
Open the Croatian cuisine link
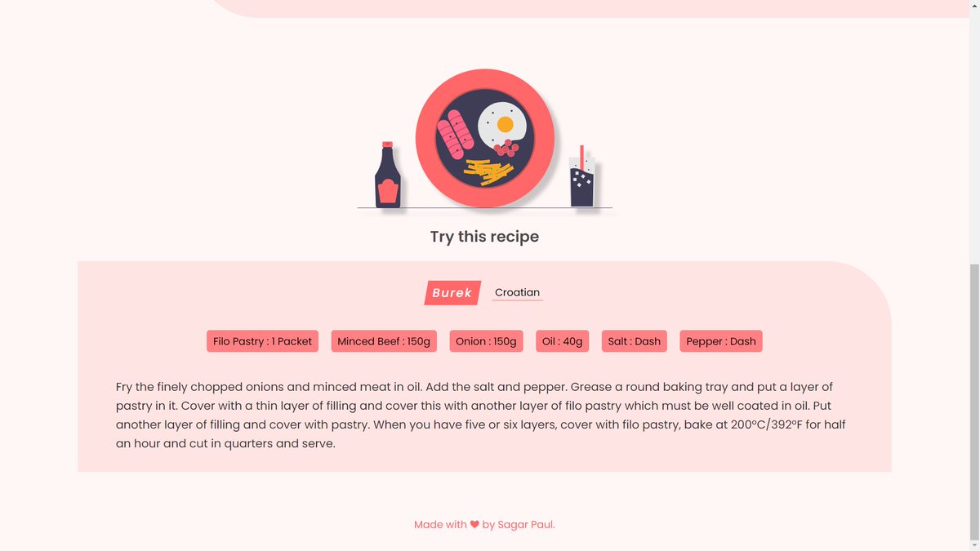[517, 292]
